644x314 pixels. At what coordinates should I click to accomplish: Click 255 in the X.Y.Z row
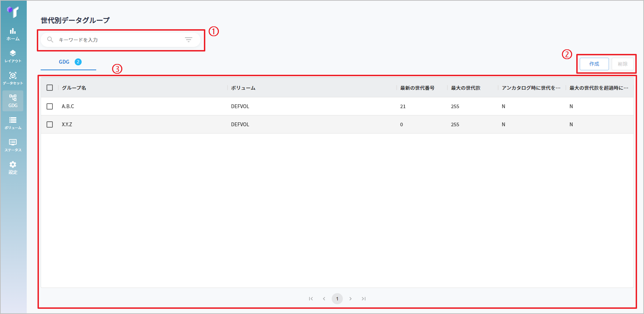point(455,124)
